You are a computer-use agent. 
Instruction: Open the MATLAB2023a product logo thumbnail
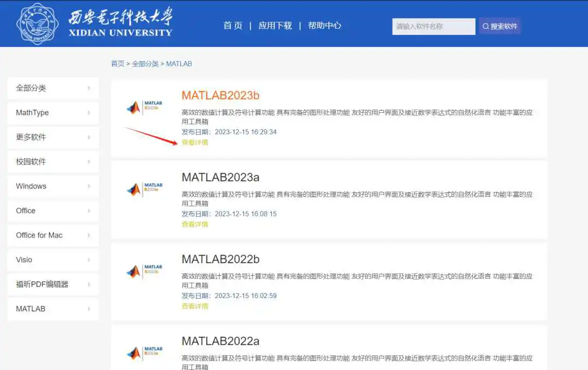click(144, 190)
